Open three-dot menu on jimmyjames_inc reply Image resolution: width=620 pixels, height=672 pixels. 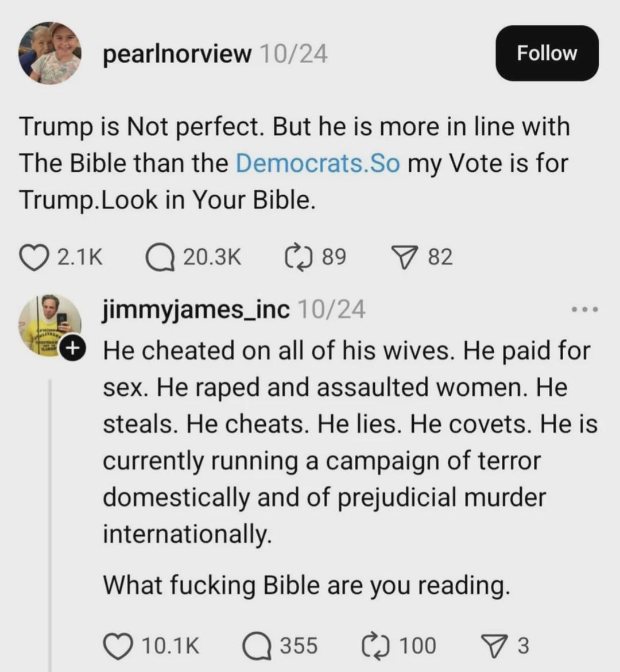[585, 310]
